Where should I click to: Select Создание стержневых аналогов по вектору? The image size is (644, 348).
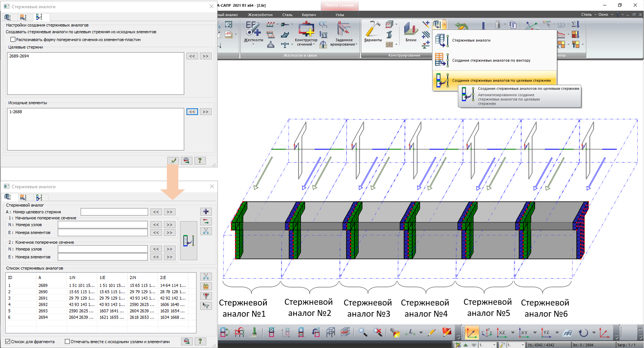491,60
